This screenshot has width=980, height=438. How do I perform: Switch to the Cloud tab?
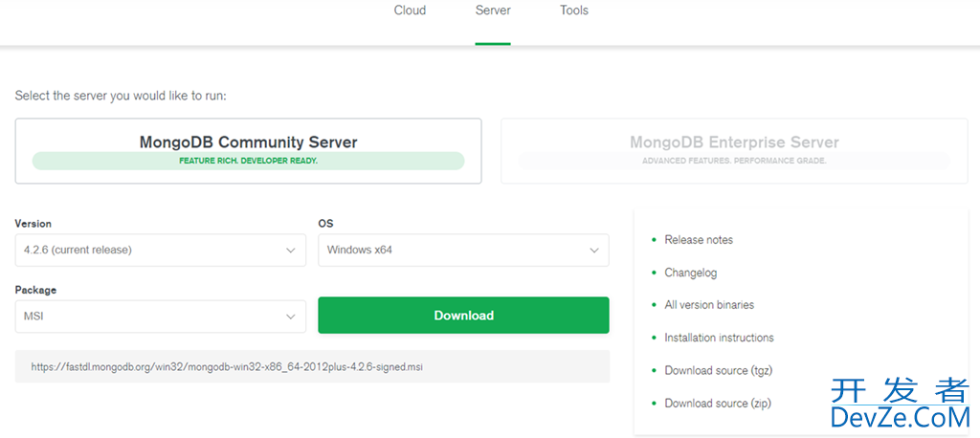(410, 11)
